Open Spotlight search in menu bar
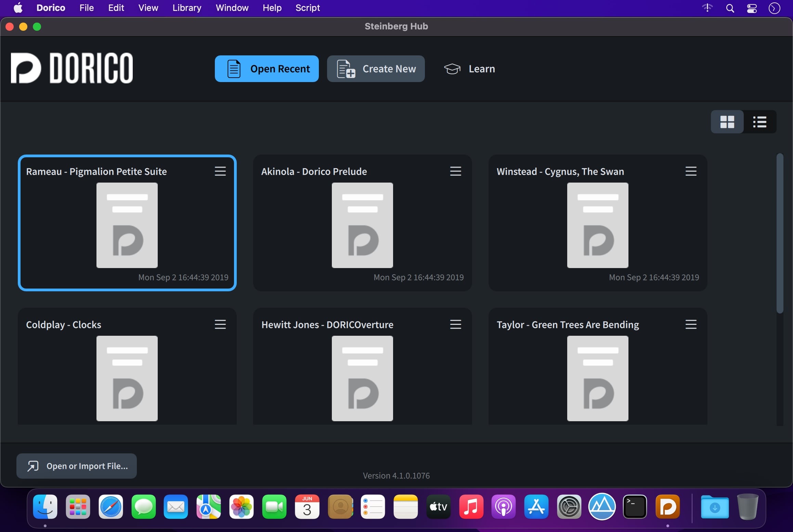Viewport: 793px width, 532px height. tap(730, 8)
